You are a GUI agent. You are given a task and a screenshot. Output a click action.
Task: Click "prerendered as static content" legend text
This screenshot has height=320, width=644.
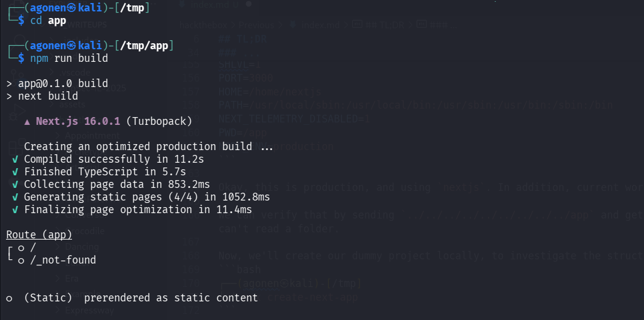[x=171, y=298]
